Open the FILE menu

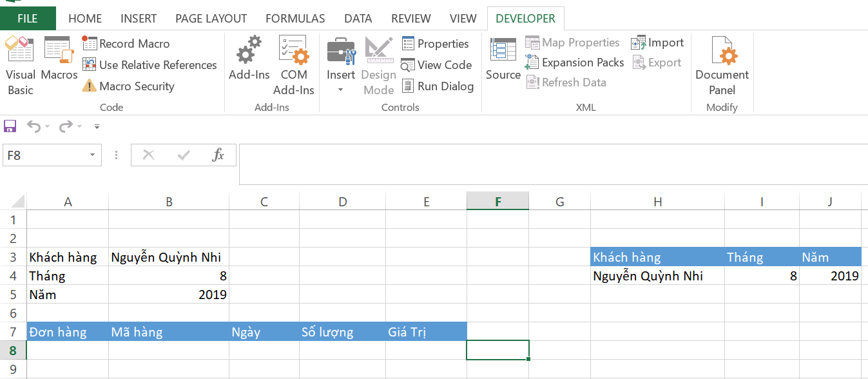tap(28, 19)
